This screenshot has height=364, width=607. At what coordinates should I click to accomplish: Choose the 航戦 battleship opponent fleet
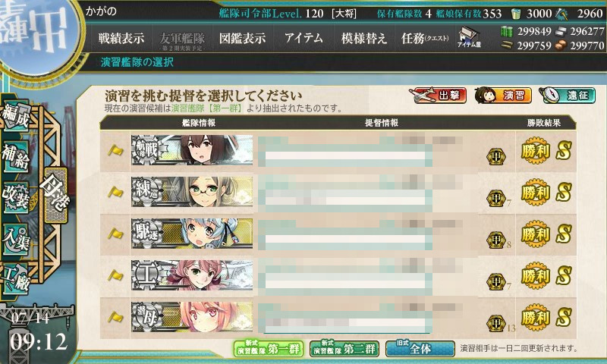(338, 151)
